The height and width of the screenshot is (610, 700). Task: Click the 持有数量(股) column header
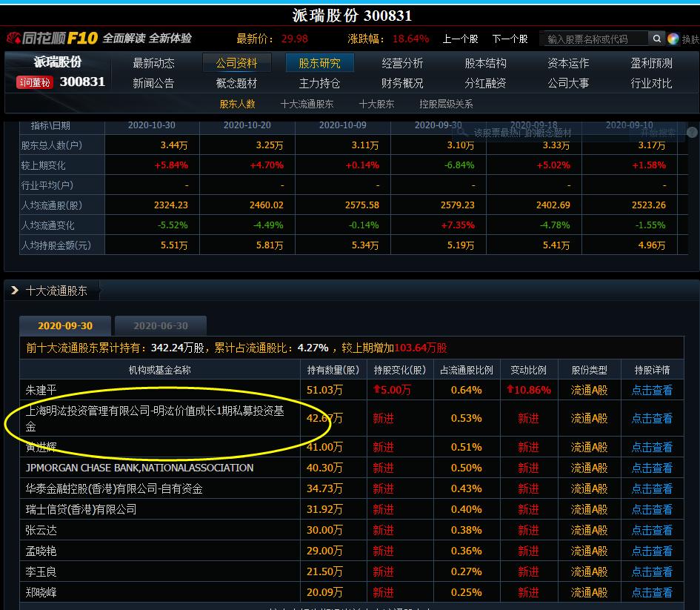point(333,370)
